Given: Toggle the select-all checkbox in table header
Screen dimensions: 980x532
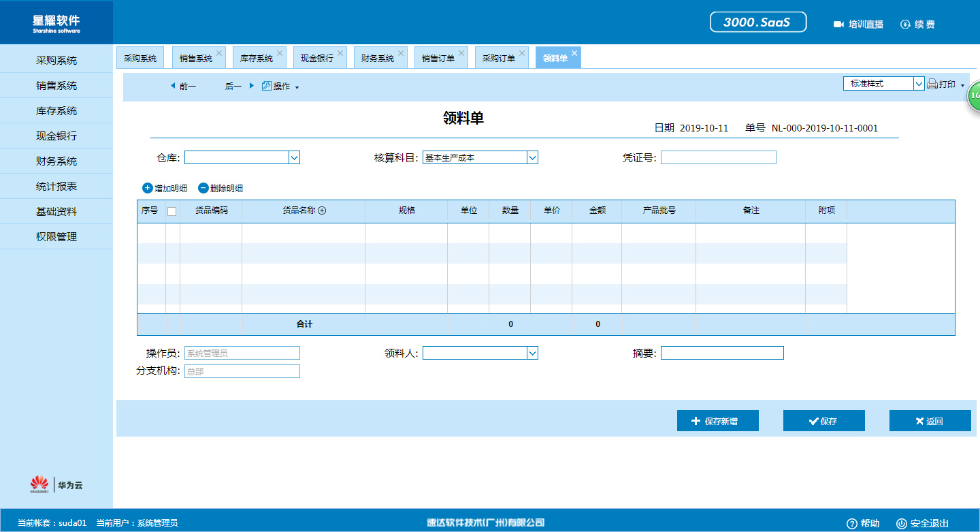Looking at the screenshot, I should [171, 211].
